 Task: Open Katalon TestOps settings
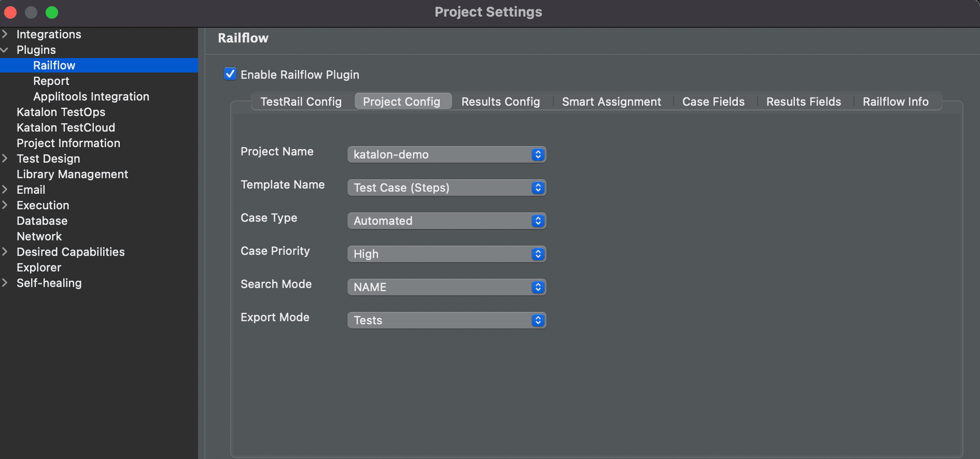click(61, 112)
